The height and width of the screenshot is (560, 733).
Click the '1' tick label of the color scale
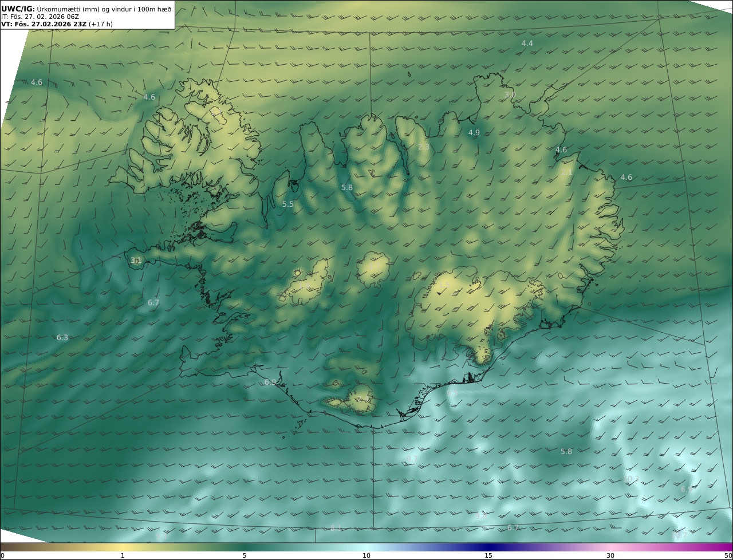click(123, 556)
